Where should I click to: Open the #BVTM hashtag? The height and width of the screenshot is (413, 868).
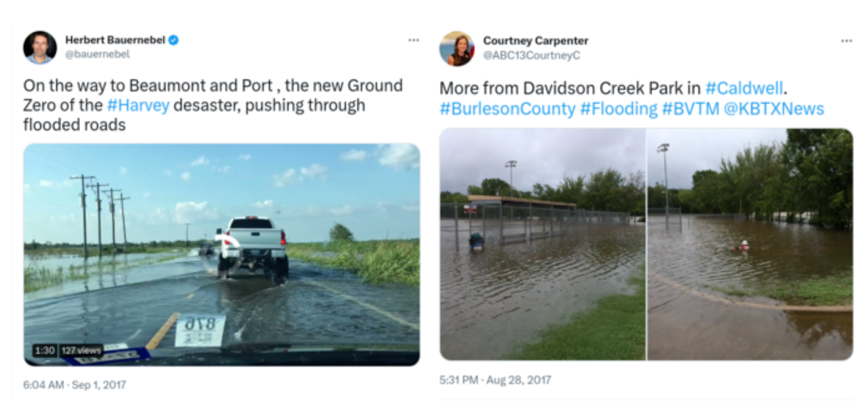coord(691,109)
